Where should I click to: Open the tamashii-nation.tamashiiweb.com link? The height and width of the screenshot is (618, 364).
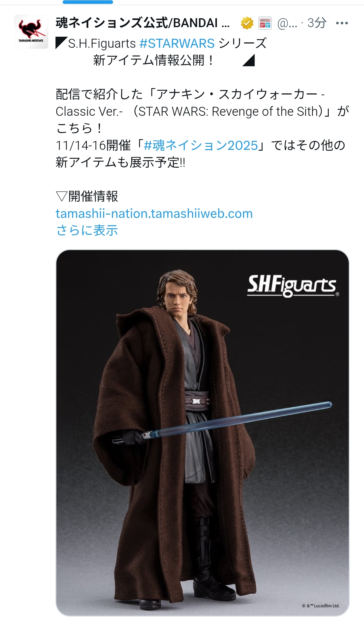click(154, 214)
